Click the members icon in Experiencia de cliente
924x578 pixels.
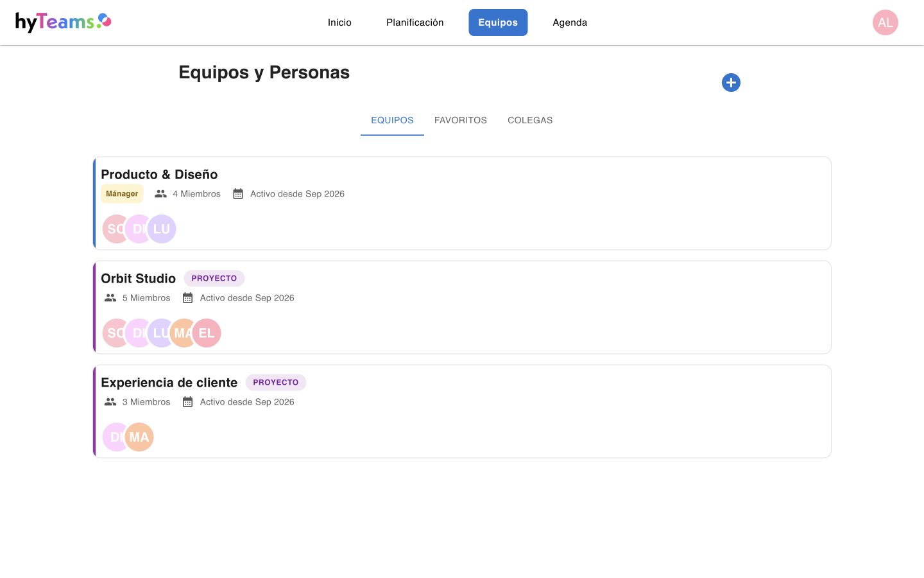[110, 401]
